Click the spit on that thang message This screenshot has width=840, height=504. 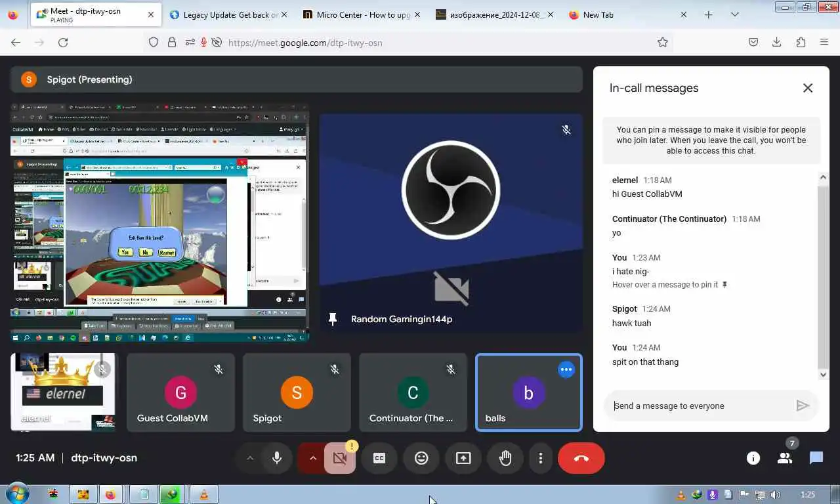tap(645, 362)
